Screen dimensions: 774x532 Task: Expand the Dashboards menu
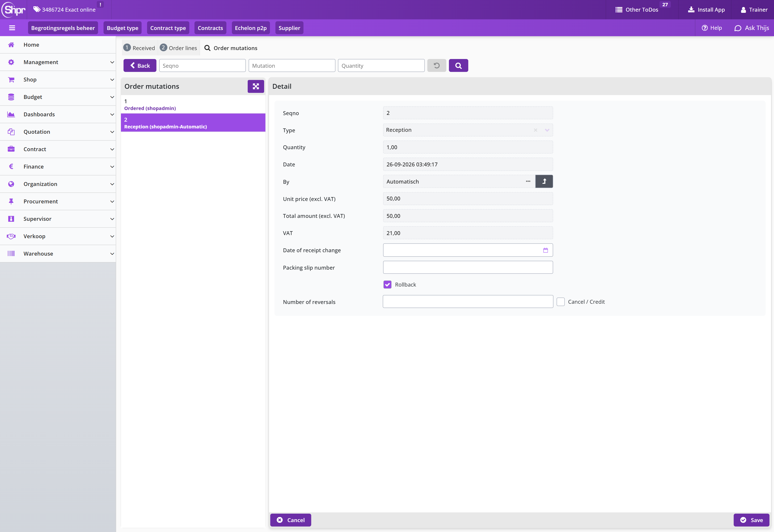[58, 114]
